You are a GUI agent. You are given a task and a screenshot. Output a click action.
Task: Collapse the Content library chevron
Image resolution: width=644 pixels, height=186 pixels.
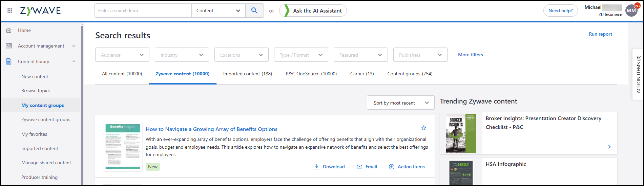pyautogui.click(x=74, y=61)
